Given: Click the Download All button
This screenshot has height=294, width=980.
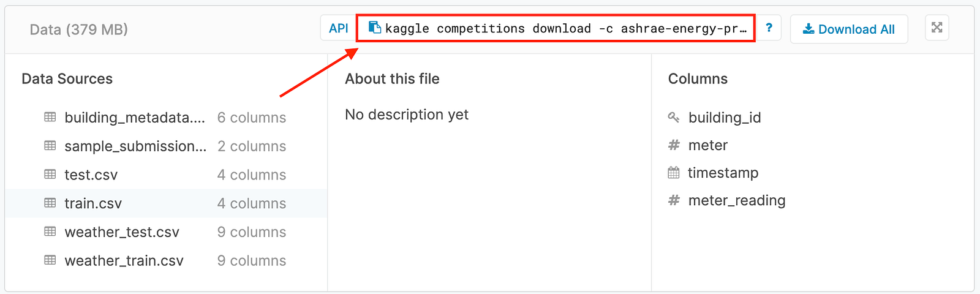Looking at the screenshot, I should 849,29.
